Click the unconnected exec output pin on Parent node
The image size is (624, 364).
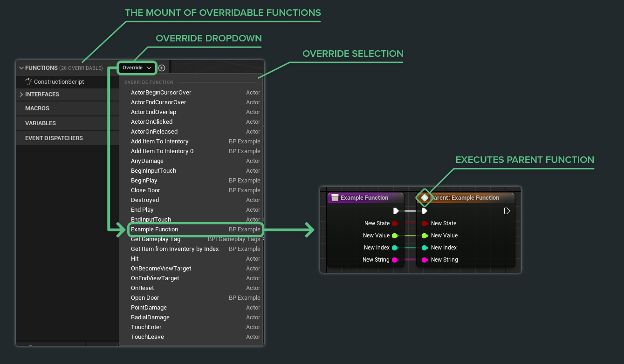507,210
